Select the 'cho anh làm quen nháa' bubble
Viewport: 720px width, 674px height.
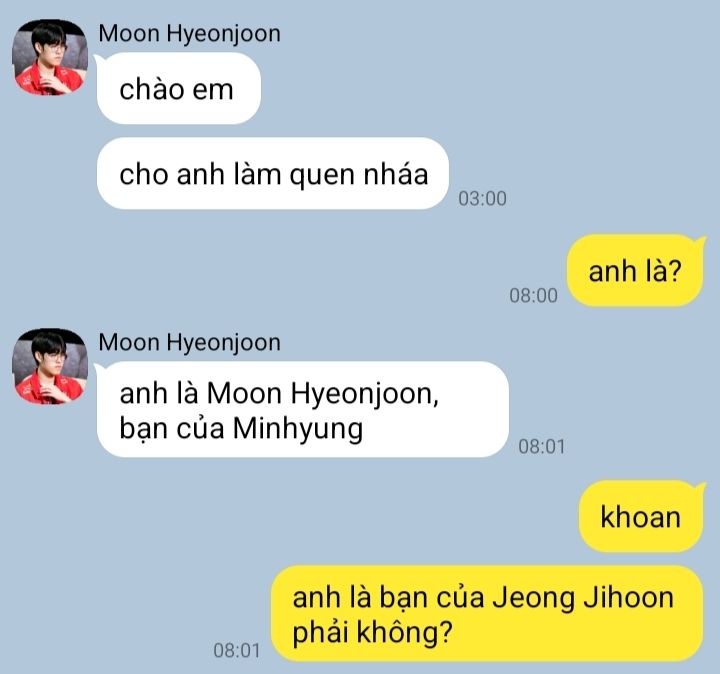(273, 174)
